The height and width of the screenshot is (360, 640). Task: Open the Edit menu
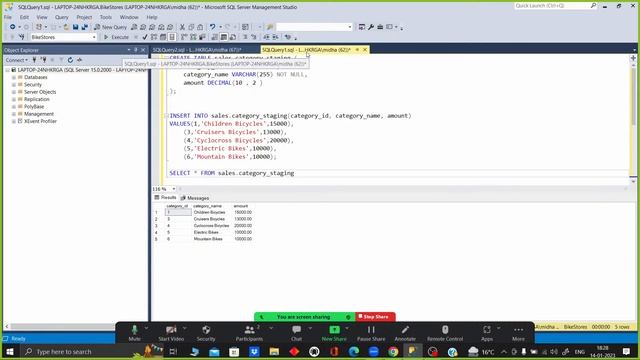(24, 17)
